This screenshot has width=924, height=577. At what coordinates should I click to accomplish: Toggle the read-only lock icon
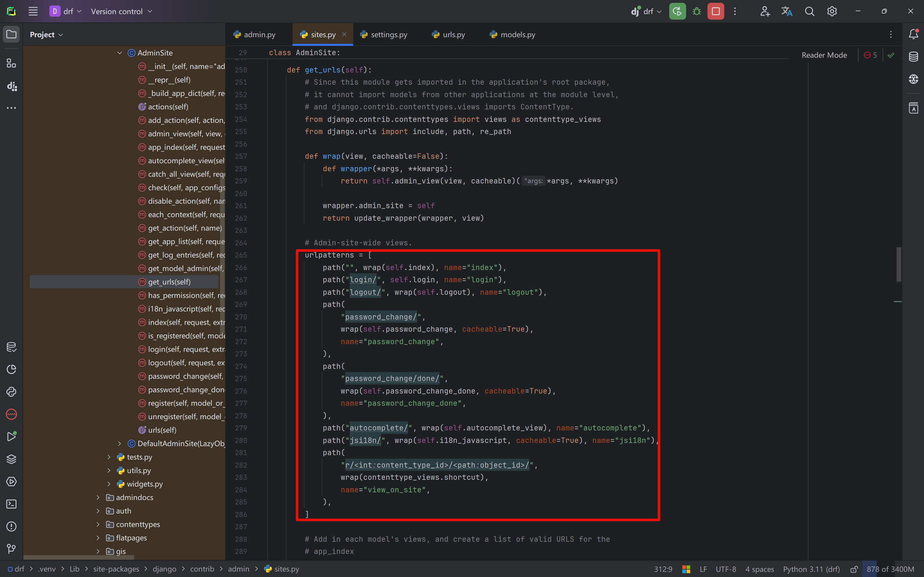point(854,569)
